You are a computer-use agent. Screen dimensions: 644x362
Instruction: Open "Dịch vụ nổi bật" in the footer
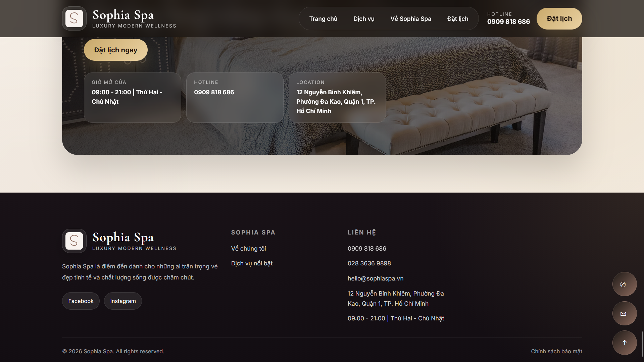pyautogui.click(x=251, y=263)
